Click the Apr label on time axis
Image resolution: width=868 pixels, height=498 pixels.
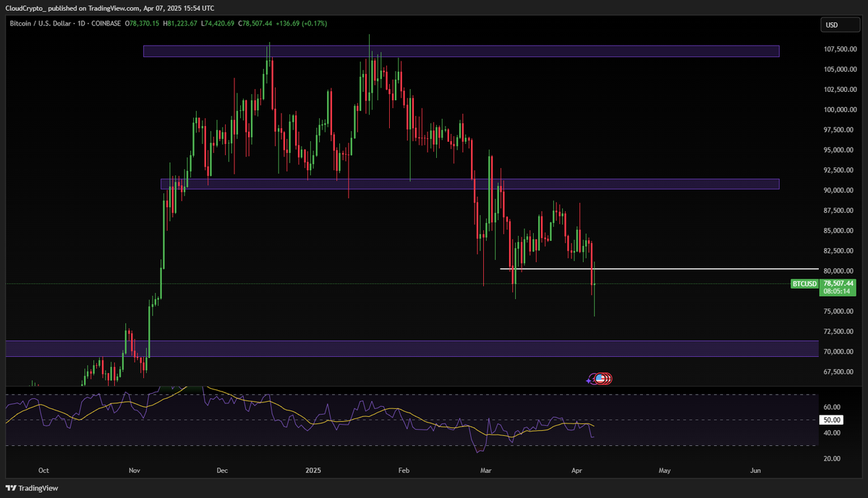(x=575, y=470)
